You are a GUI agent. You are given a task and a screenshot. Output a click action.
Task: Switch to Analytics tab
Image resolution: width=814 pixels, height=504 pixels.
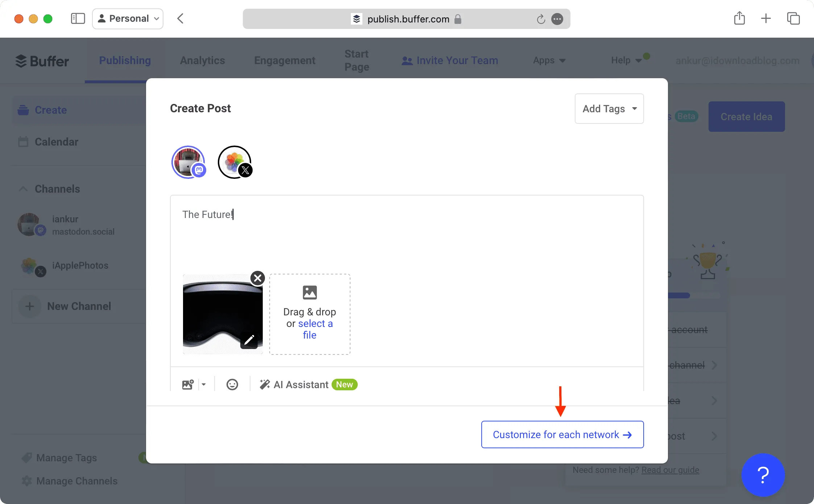point(202,60)
